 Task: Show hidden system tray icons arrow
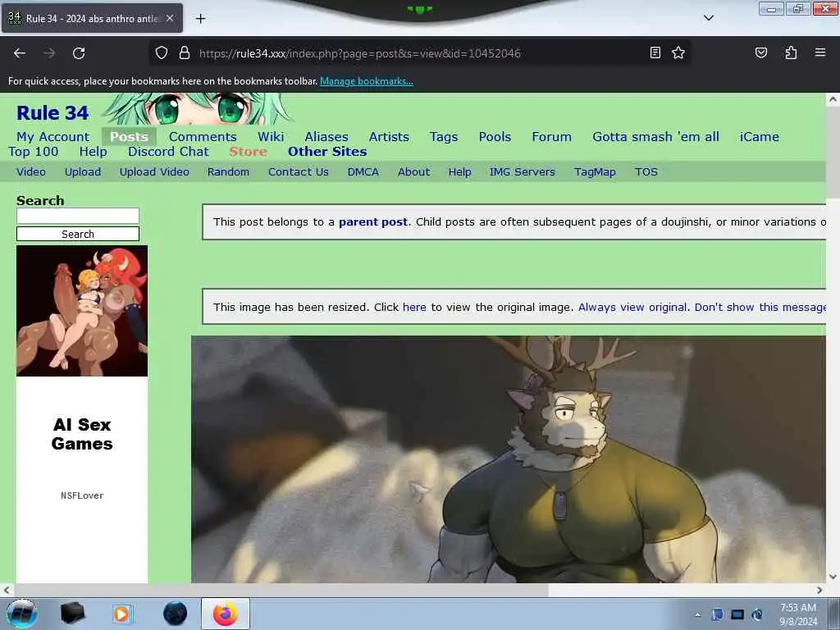coord(697,614)
